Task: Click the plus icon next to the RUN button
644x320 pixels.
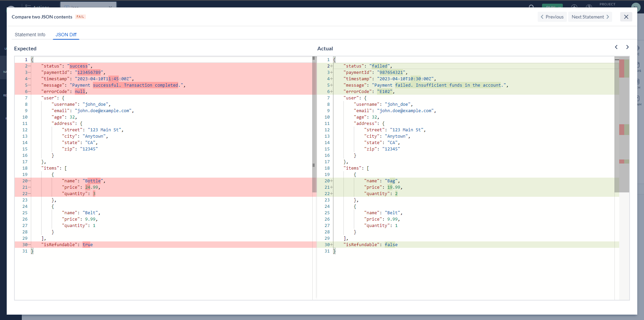Action: point(574,7)
